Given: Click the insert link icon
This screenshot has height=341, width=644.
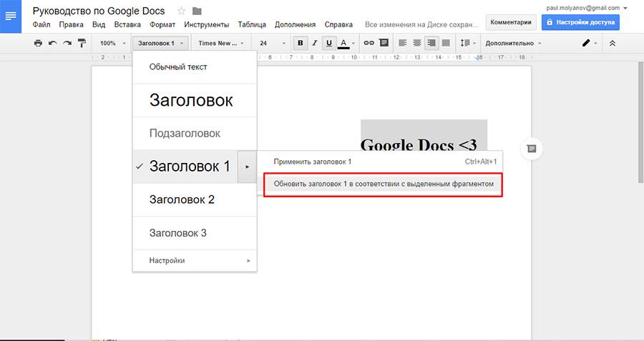Looking at the screenshot, I should click(x=370, y=43).
